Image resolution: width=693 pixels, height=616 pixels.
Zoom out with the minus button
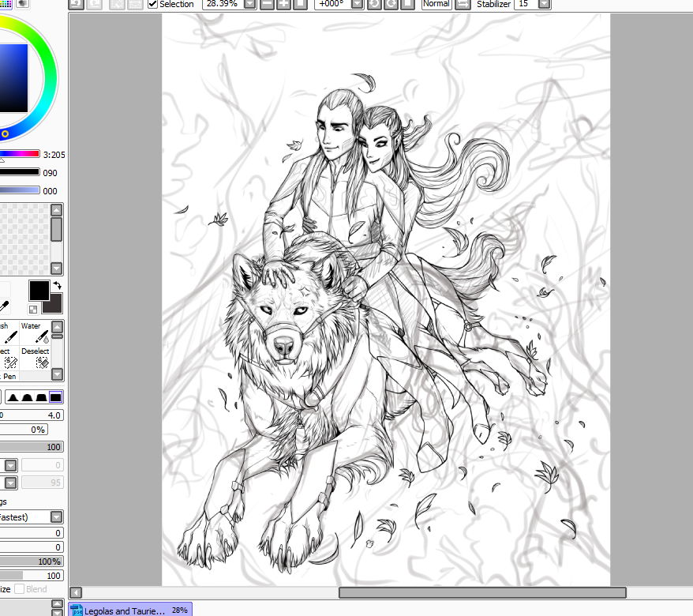pyautogui.click(x=267, y=4)
